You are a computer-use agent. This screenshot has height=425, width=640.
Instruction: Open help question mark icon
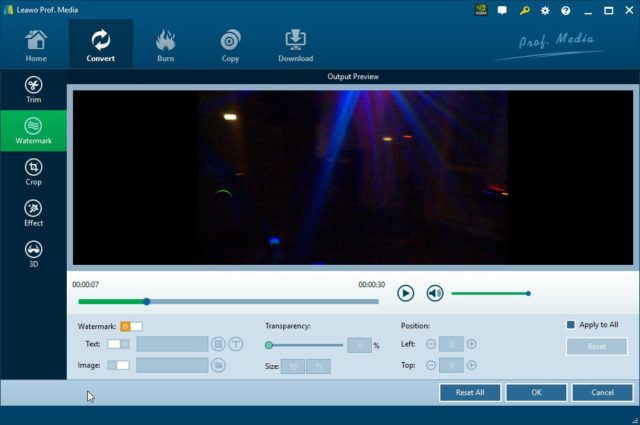[x=565, y=11]
